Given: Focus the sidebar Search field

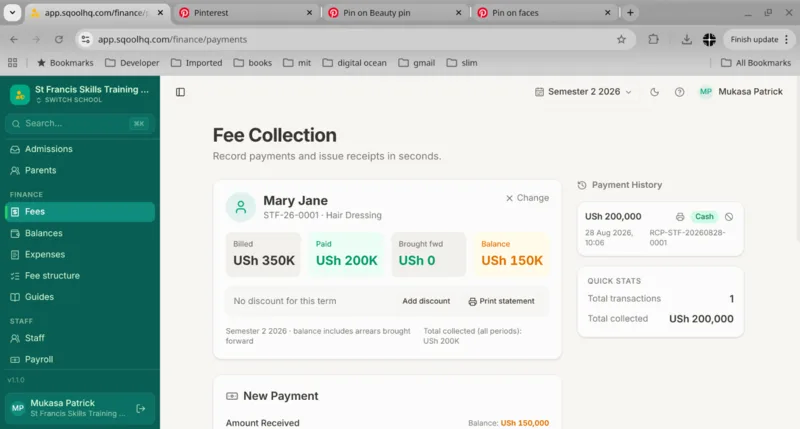Looking at the screenshot, I should [x=80, y=123].
